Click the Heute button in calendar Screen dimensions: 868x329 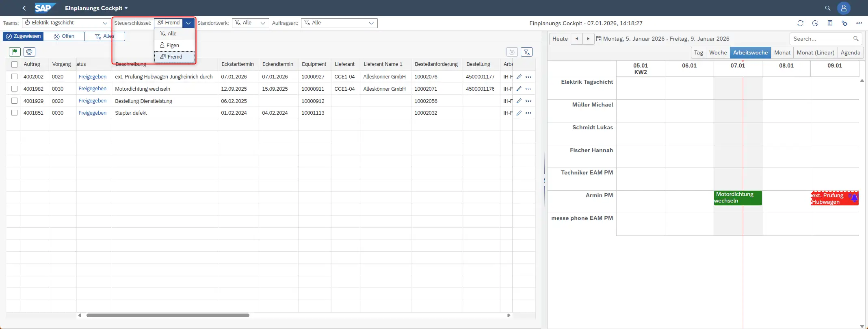pos(560,39)
